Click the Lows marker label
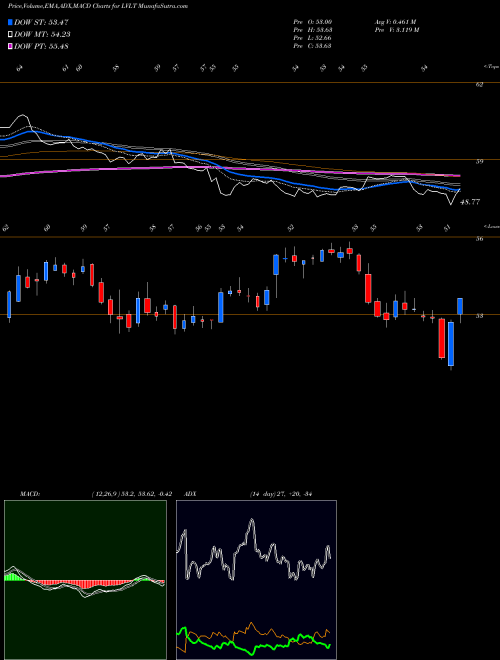This screenshot has width=500, height=660. point(491,227)
